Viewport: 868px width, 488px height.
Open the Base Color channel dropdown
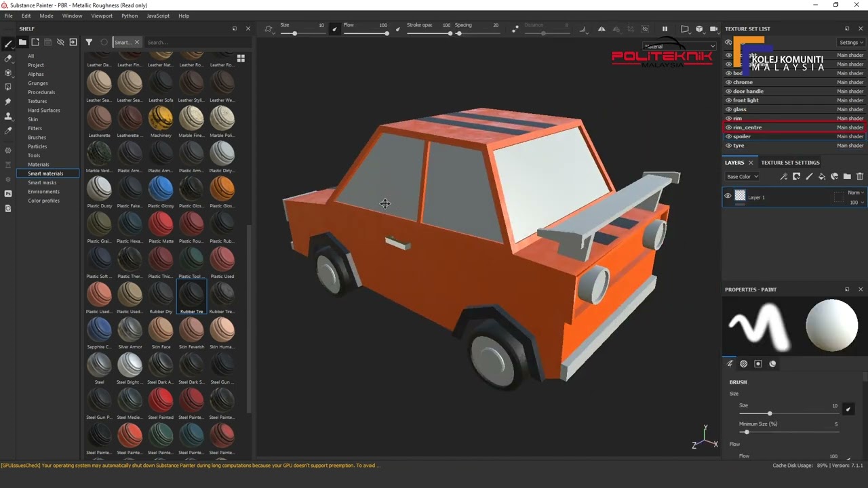pyautogui.click(x=742, y=177)
